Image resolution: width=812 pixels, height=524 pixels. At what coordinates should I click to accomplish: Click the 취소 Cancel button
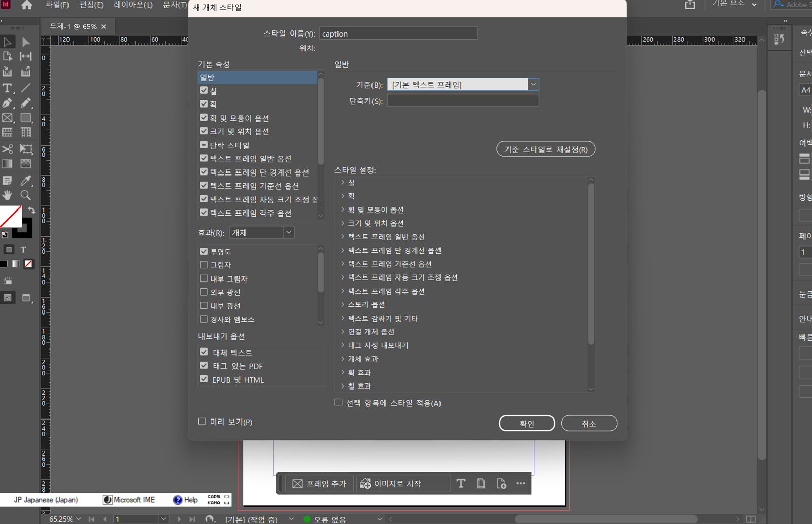pyautogui.click(x=589, y=423)
